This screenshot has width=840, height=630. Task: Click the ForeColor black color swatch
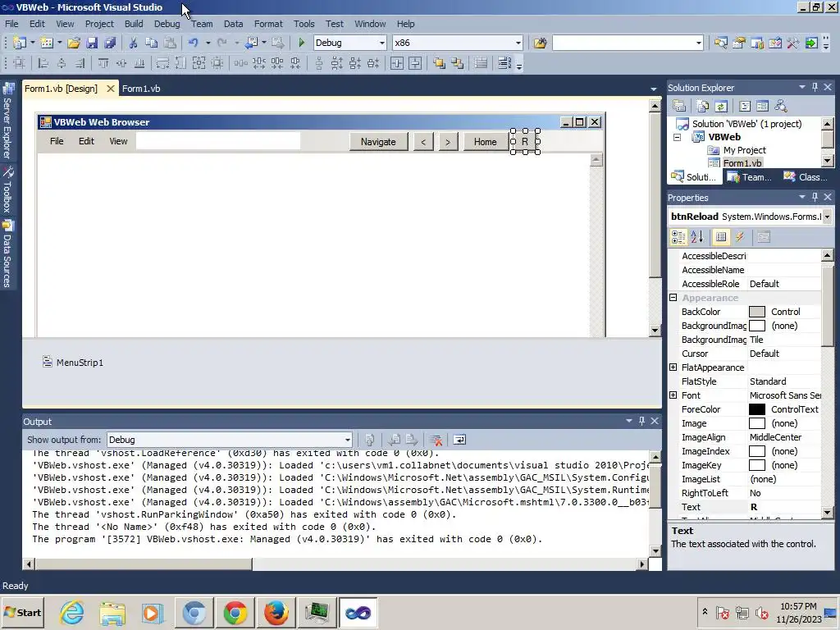click(x=756, y=409)
